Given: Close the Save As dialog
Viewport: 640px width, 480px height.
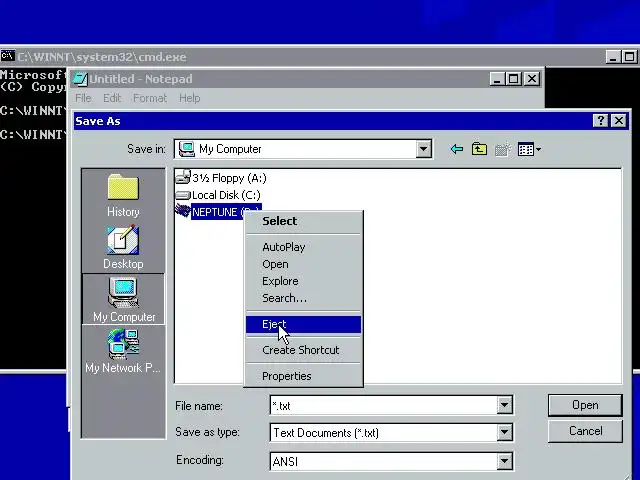Looking at the screenshot, I should click(x=619, y=121).
